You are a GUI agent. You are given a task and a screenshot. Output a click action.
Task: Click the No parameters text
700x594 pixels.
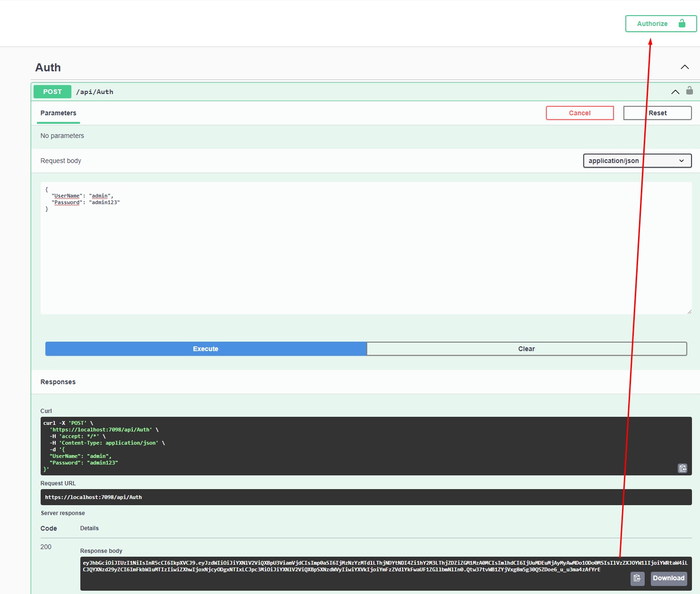62,136
